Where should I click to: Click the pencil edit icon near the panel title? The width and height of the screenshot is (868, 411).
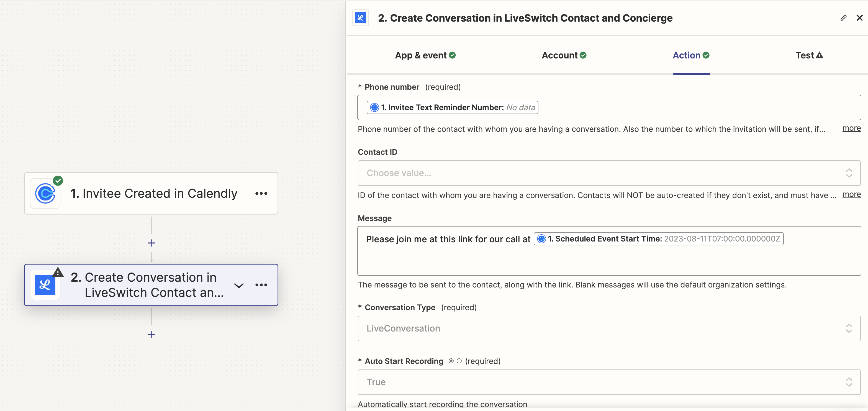tap(844, 17)
